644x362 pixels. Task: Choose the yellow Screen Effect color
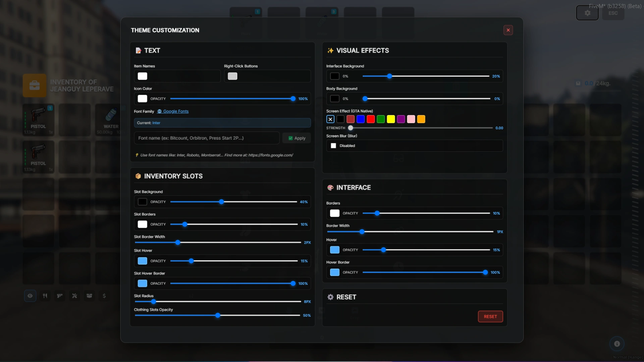391,119
